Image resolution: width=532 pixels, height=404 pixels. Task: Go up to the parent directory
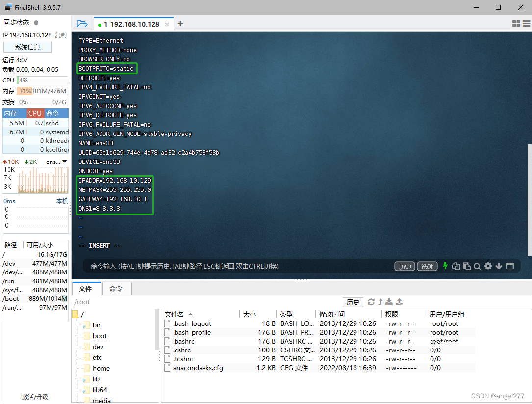[380, 302]
